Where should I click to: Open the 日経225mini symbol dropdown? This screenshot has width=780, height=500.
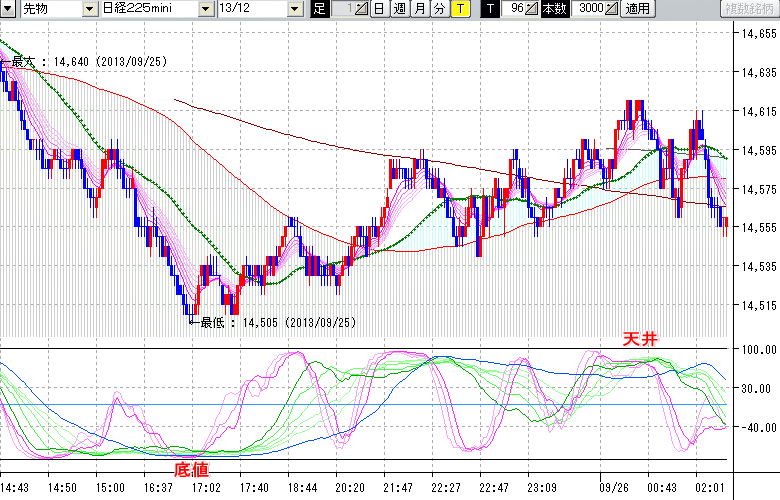click(205, 9)
